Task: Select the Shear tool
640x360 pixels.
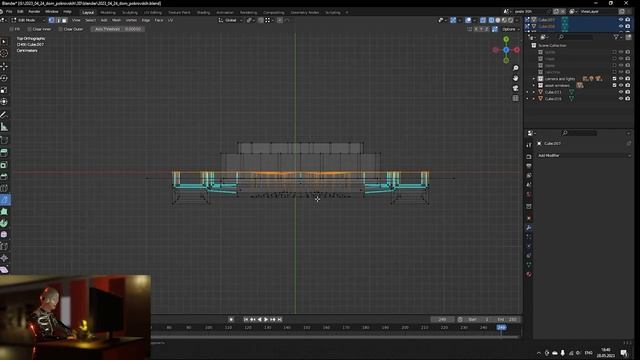Action: click(x=4, y=269)
